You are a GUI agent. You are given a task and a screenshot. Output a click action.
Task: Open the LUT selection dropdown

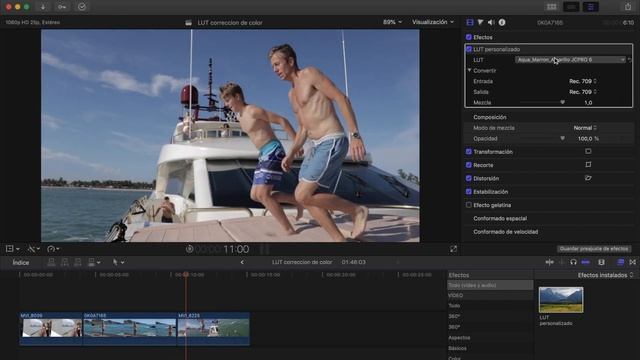(570, 60)
